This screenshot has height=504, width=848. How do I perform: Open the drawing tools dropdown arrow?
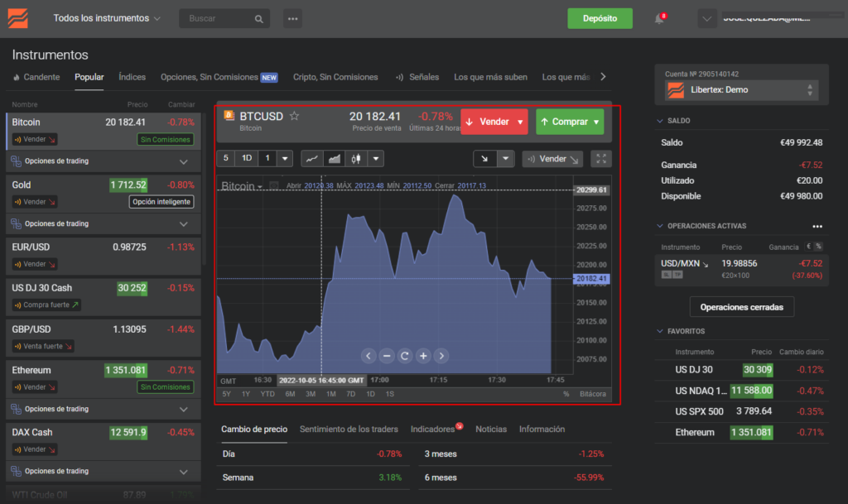[x=505, y=159]
